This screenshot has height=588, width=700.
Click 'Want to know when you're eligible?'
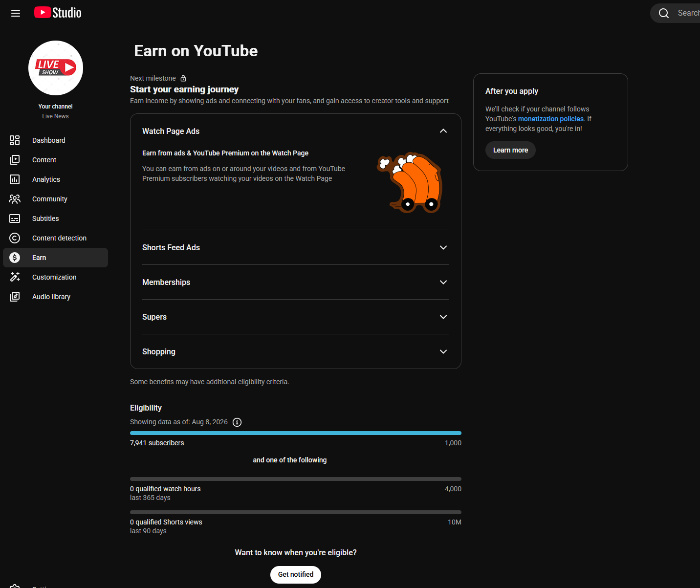tap(296, 553)
